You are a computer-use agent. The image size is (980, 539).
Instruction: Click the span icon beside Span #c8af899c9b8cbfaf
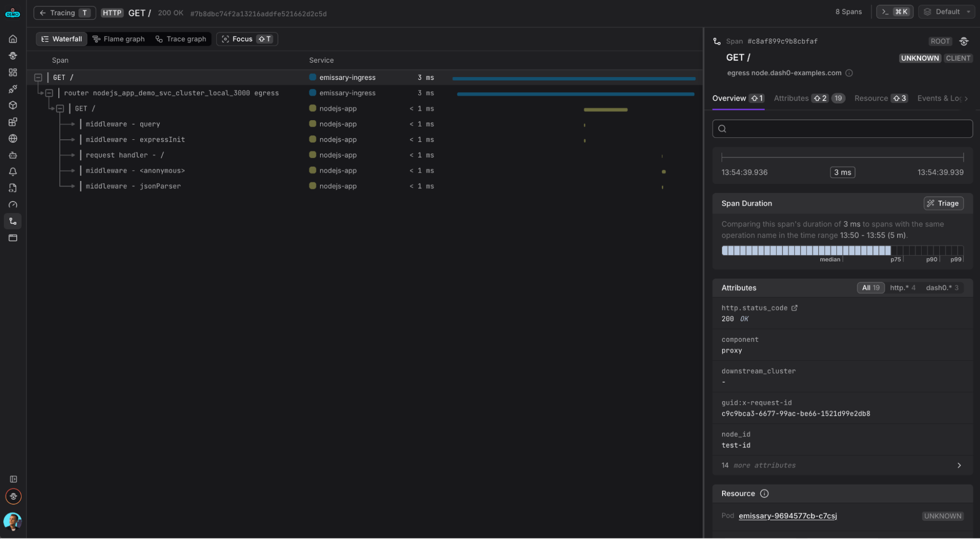click(717, 41)
